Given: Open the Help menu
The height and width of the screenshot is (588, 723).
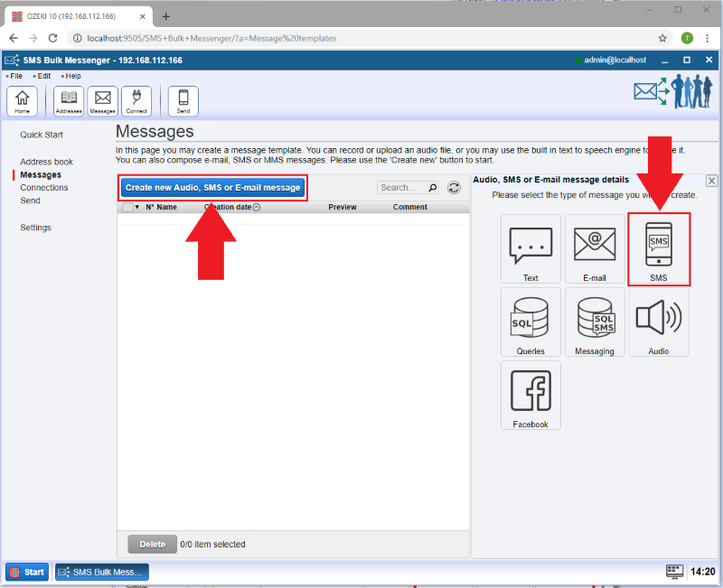Looking at the screenshot, I should pyautogui.click(x=72, y=76).
